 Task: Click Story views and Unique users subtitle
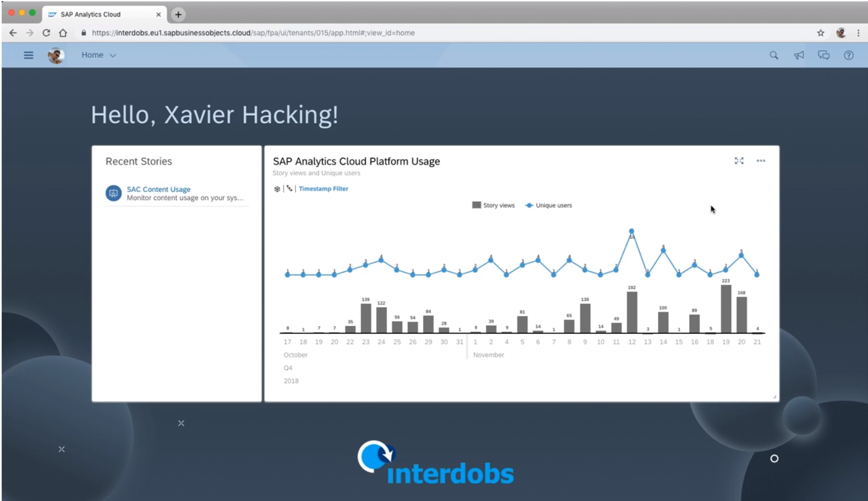(316, 173)
